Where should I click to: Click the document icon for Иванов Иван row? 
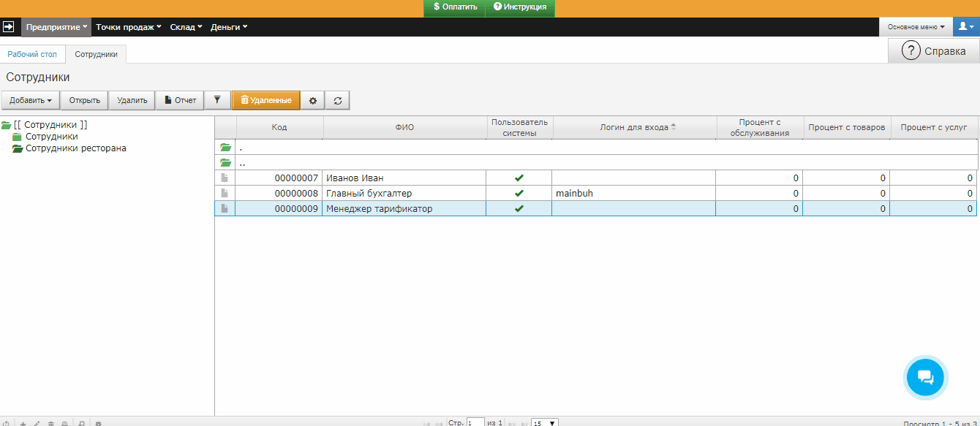[x=225, y=178]
